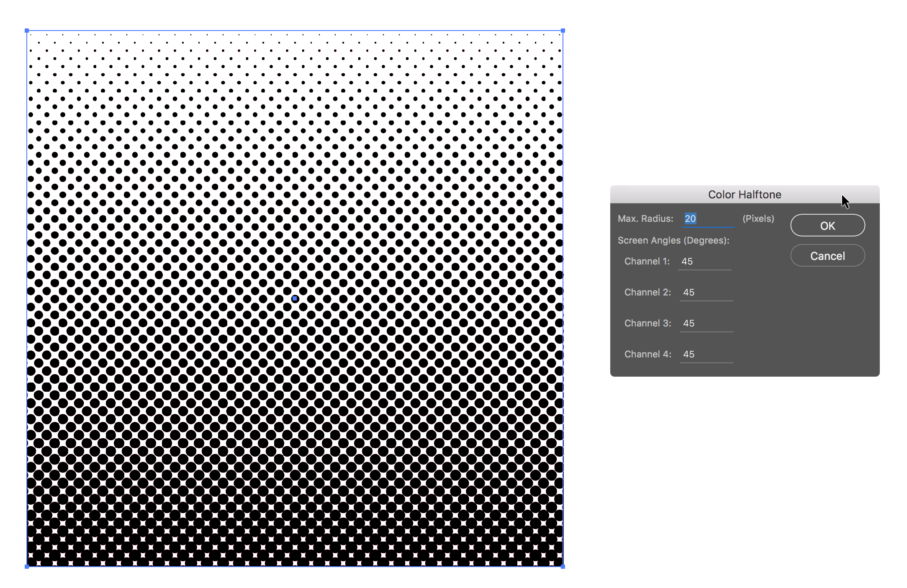907x588 pixels.
Task: Click the Color Halftone title bar
Action: [x=745, y=195]
